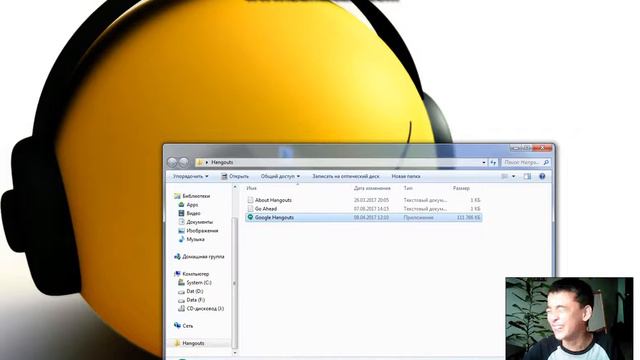The width and height of the screenshot is (640, 360).
Task: Create a folder with Новая папка
Action: (x=406, y=176)
